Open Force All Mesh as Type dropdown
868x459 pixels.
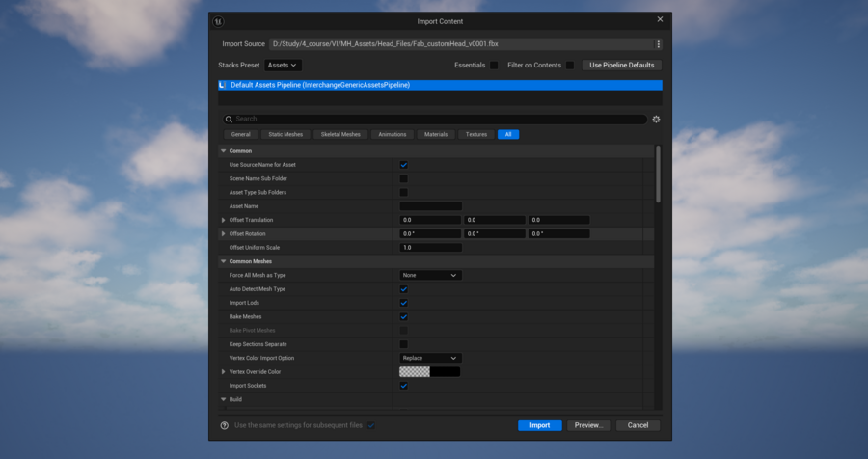[x=430, y=276]
